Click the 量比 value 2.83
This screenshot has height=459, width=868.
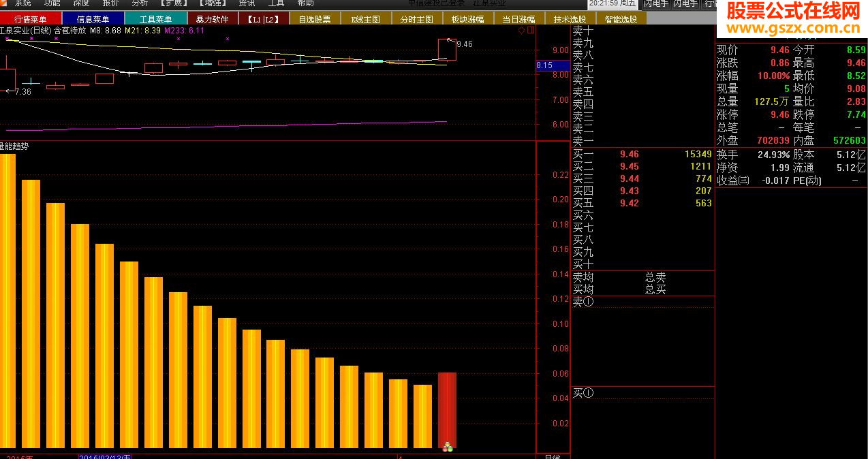[x=856, y=101]
